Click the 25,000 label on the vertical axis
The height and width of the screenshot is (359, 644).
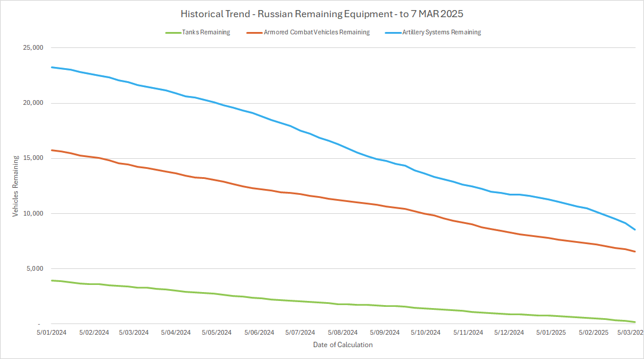tap(32, 48)
